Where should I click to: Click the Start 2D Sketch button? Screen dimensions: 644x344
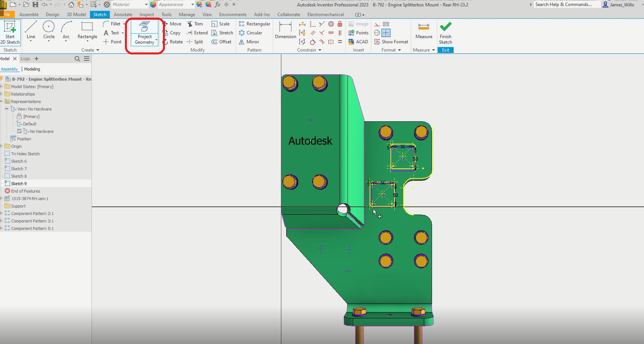(x=10, y=32)
